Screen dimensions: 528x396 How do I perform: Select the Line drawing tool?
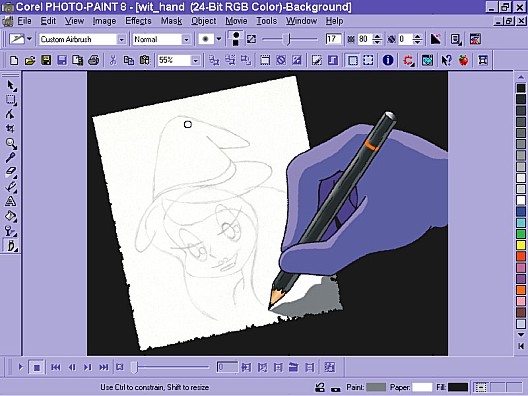[x=11, y=186]
